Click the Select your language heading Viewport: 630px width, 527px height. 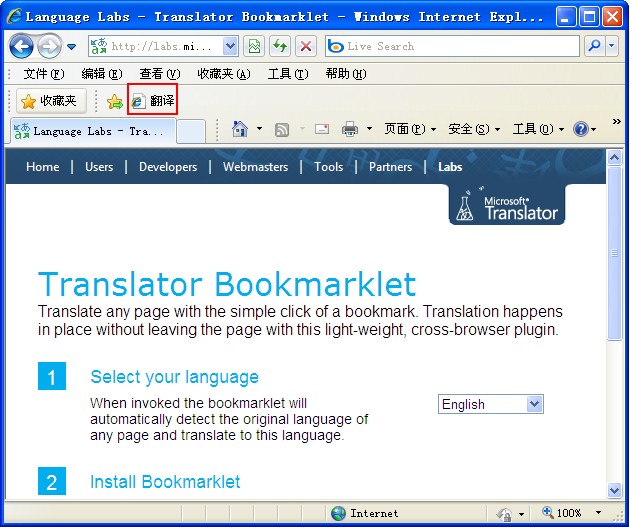coord(174,377)
